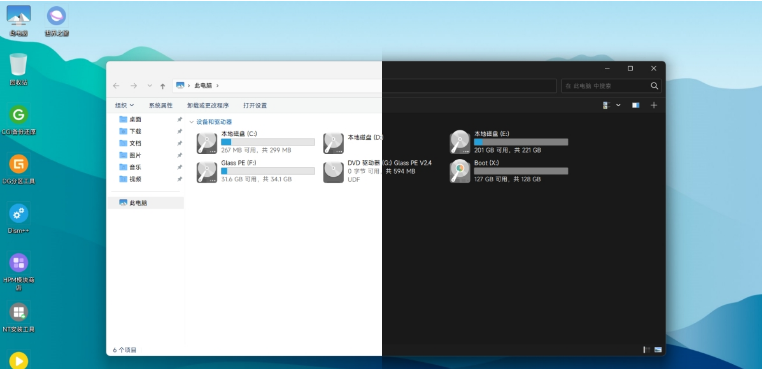The width and height of the screenshot is (762, 369).
Task: Select local disk C: drive icon
Action: coord(207,143)
